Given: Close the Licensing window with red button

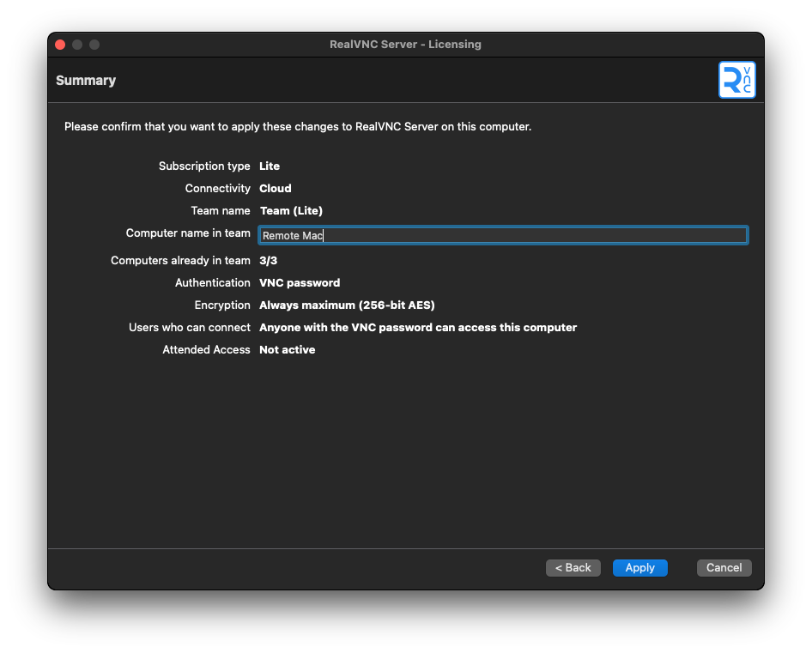Looking at the screenshot, I should (x=60, y=45).
